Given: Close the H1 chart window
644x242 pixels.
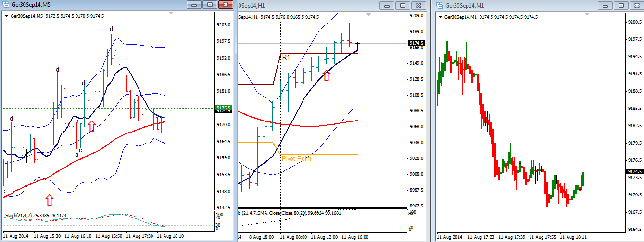Looking at the screenshot, I should tap(418, 5).
